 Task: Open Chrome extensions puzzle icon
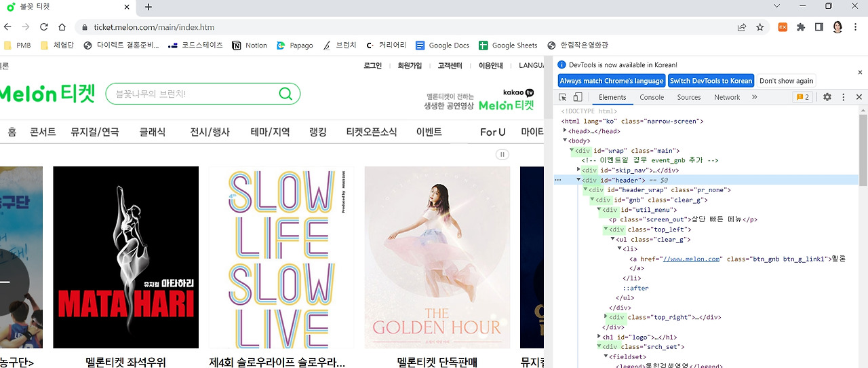[x=801, y=27]
